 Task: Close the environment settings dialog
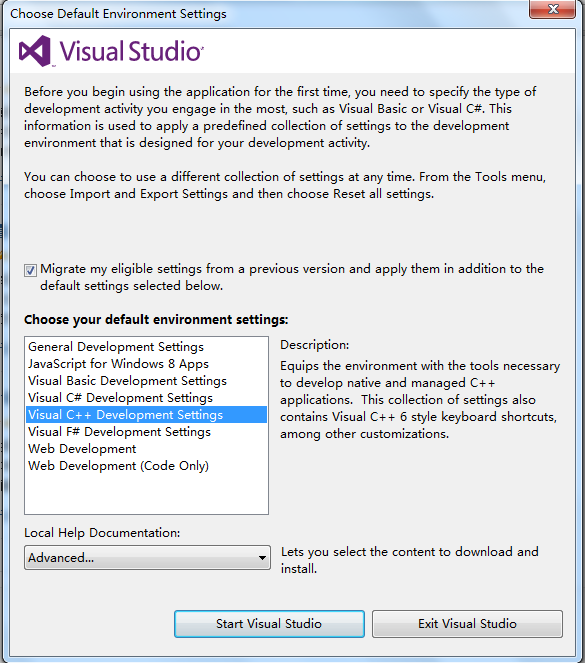[x=552, y=9]
